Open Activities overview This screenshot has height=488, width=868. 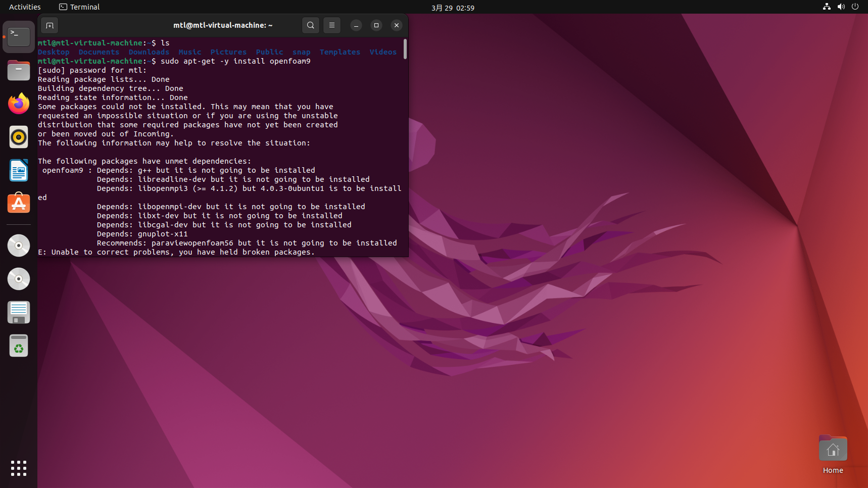(25, 7)
